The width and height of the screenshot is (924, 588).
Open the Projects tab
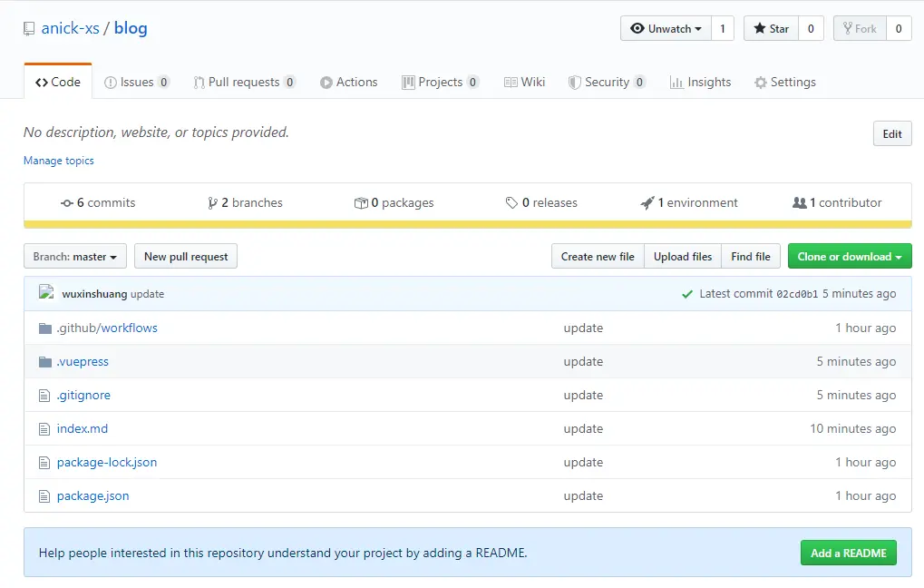440,82
